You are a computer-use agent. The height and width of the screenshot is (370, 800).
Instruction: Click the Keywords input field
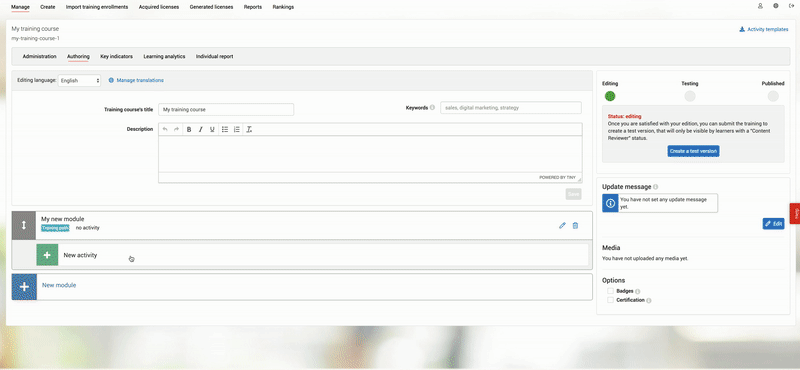pos(511,108)
